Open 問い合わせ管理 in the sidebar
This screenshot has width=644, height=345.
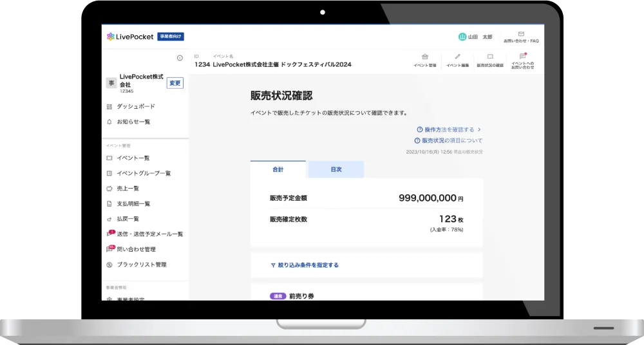click(x=136, y=250)
